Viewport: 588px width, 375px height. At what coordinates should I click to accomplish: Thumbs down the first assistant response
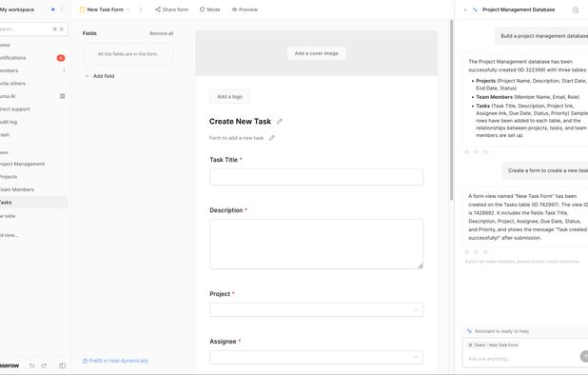[x=477, y=152]
